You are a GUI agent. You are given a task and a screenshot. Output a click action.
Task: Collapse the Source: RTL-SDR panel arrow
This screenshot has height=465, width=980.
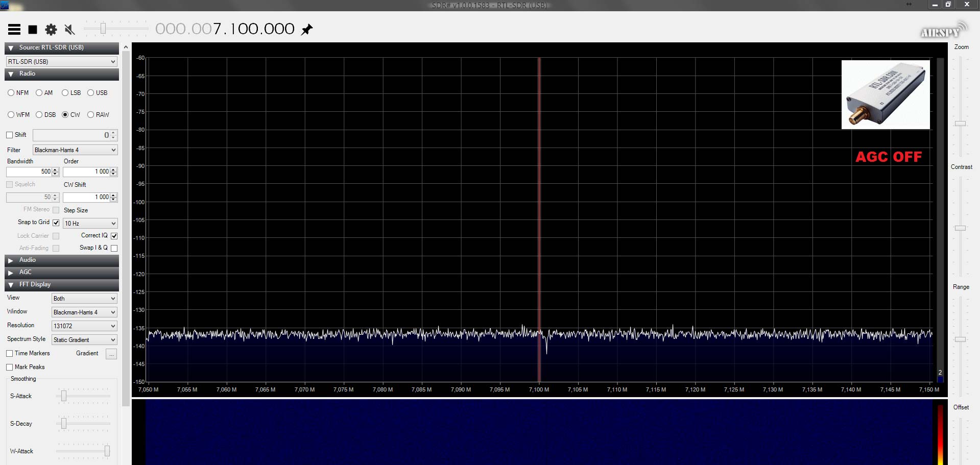[x=11, y=48]
